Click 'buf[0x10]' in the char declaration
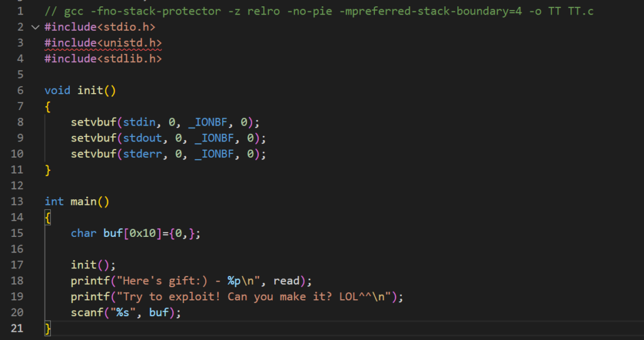Screen dimensions: 644x340 pyautogui.click(x=132, y=233)
